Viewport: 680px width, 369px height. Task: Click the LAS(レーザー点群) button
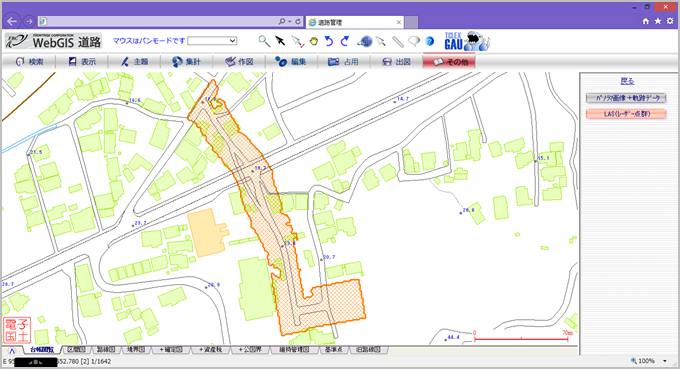tap(627, 114)
